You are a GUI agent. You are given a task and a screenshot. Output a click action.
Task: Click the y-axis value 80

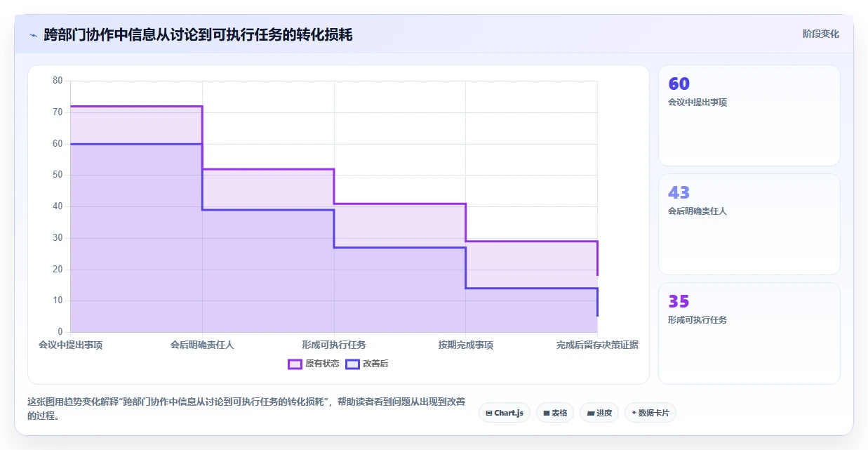58,81
